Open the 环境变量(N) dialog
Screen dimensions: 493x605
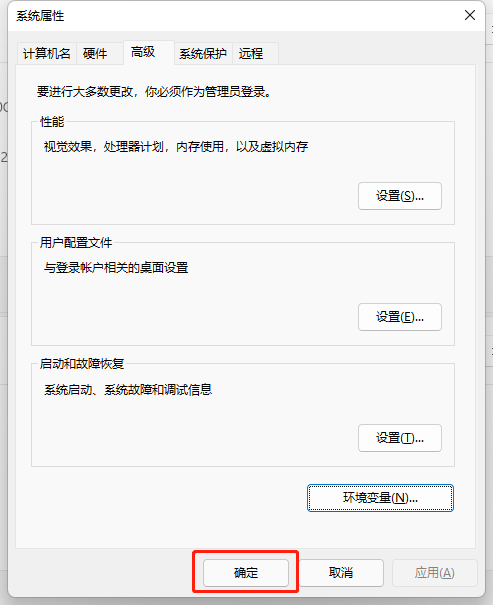pyautogui.click(x=380, y=498)
